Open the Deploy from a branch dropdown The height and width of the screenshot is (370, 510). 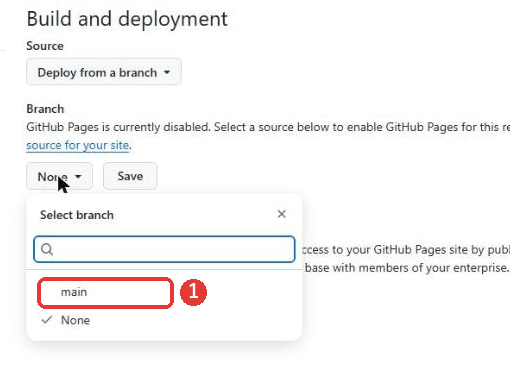[104, 72]
